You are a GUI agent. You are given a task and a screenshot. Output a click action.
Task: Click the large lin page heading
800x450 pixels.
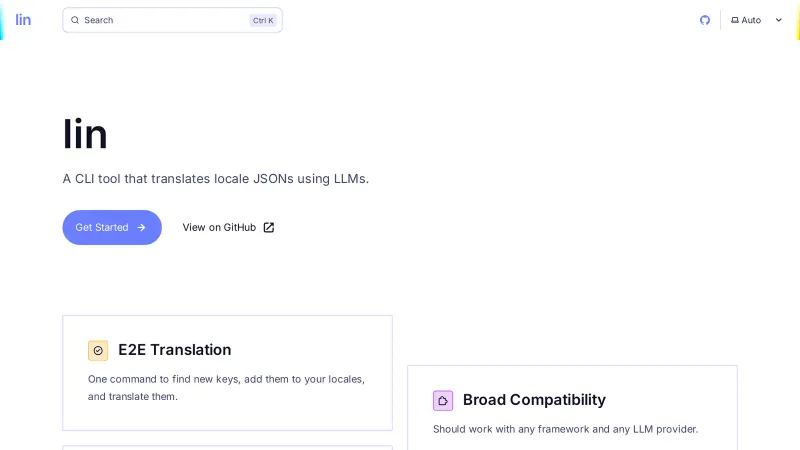(85, 134)
